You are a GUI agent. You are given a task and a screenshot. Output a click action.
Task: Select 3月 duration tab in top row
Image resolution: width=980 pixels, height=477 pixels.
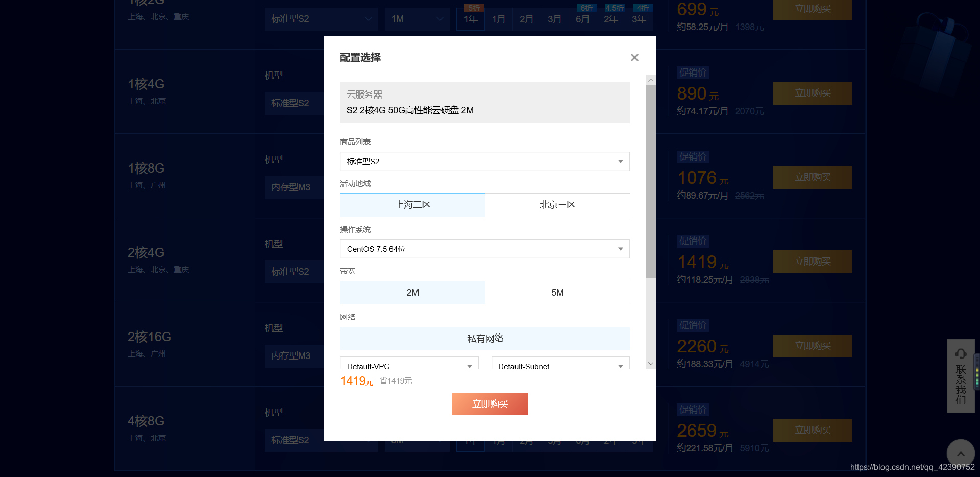tap(555, 19)
